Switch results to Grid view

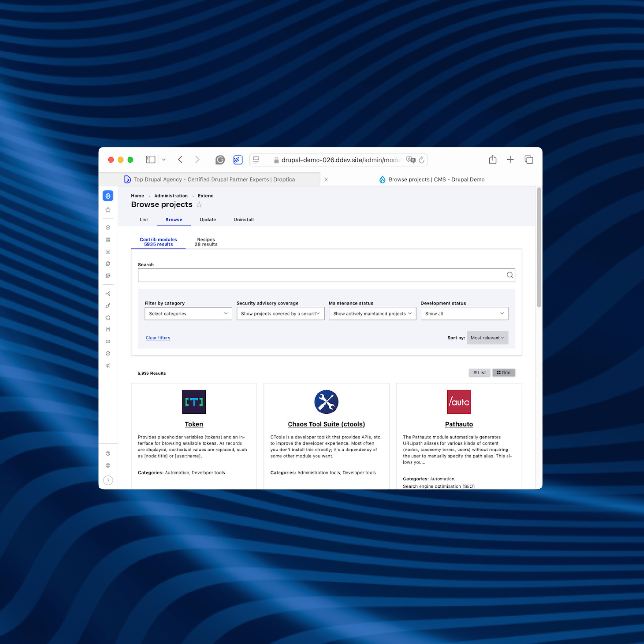pos(504,373)
